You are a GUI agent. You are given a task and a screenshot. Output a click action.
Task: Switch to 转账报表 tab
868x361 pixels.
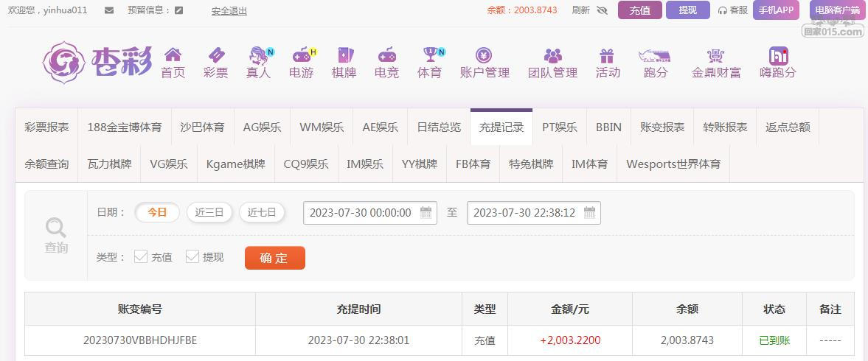(x=725, y=127)
